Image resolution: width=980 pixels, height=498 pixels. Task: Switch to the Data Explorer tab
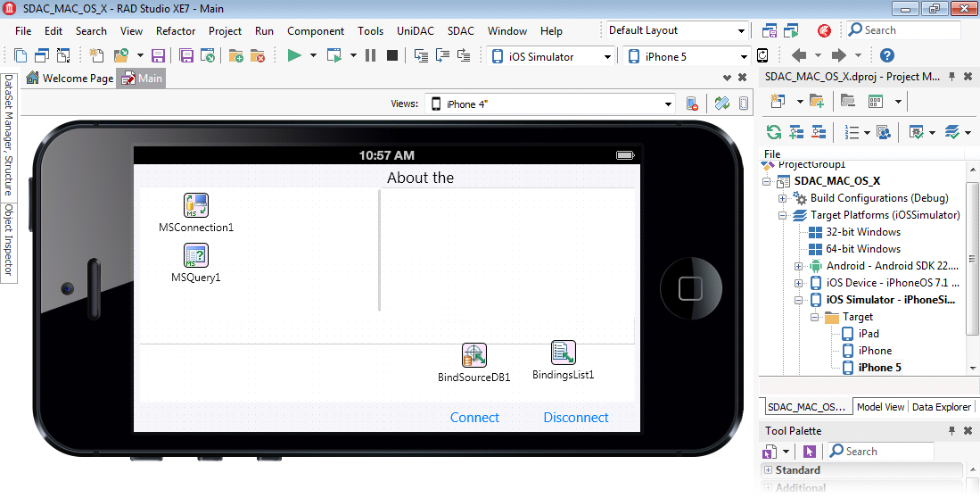(x=942, y=407)
